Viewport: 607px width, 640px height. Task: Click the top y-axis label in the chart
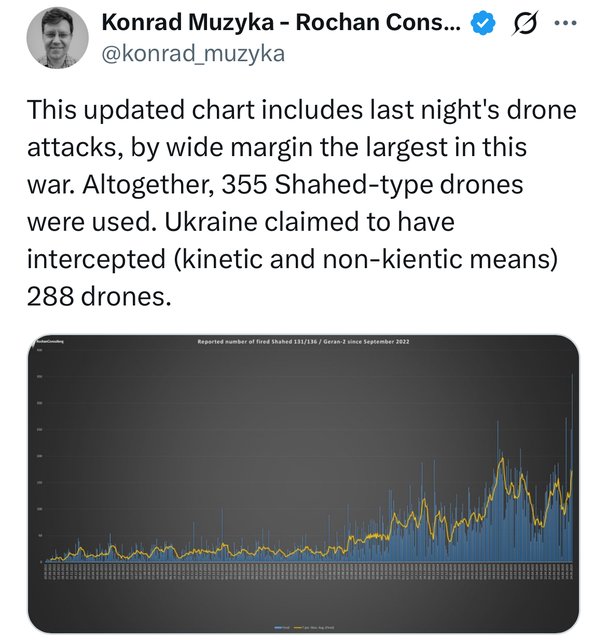(39, 350)
